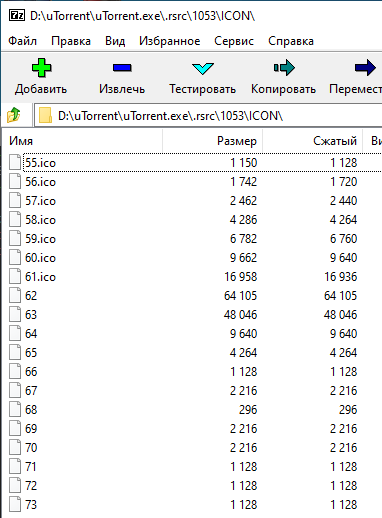Click file icon beside entry 70
Viewport: 382px width, 518px height.
tap(15, 447)
